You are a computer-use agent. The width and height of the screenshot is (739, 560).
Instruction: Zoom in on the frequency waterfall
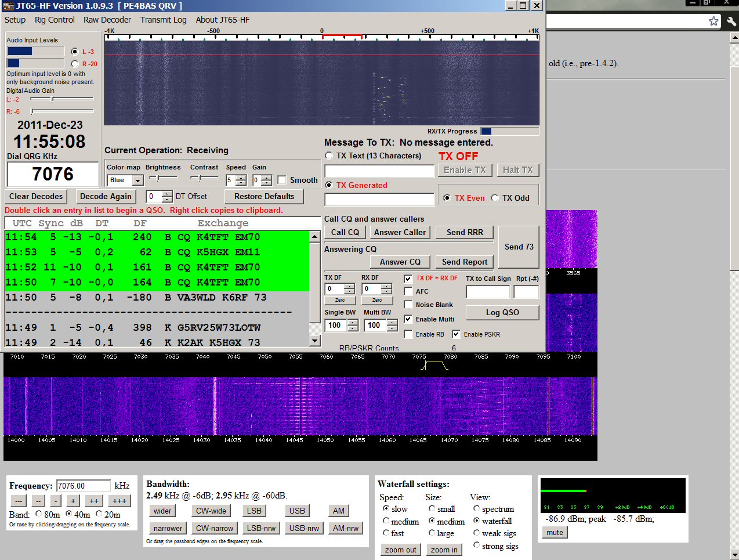[444, 549]
